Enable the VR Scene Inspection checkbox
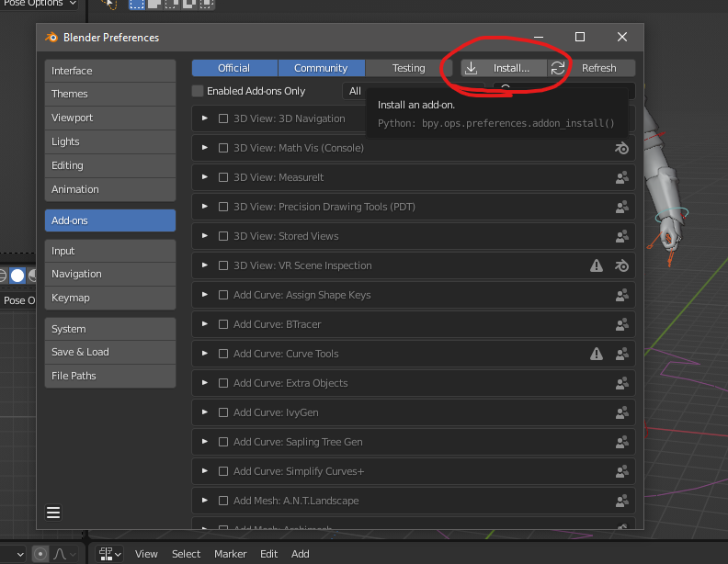This screenshot has height=564, width=728. pos(223,265)
